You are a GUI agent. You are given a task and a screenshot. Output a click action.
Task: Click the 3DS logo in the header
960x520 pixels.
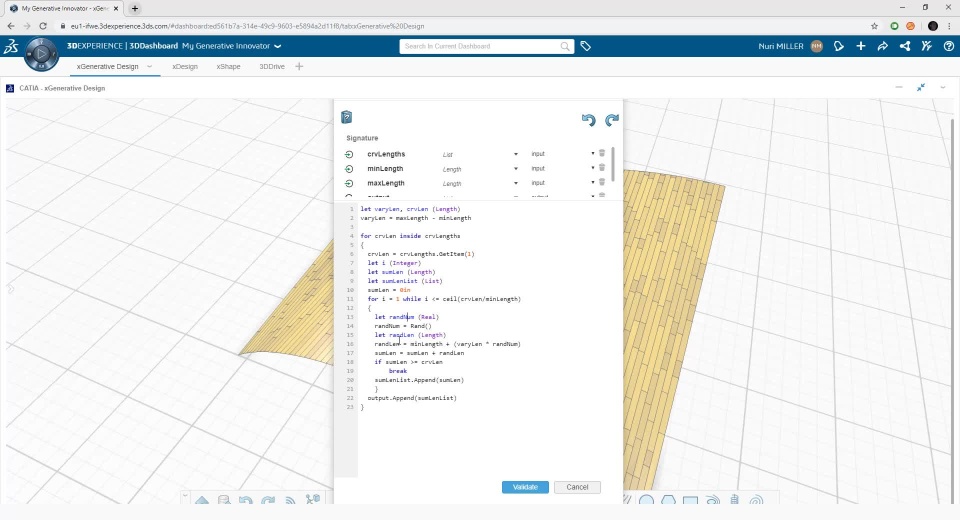click(x=11, y=47)
